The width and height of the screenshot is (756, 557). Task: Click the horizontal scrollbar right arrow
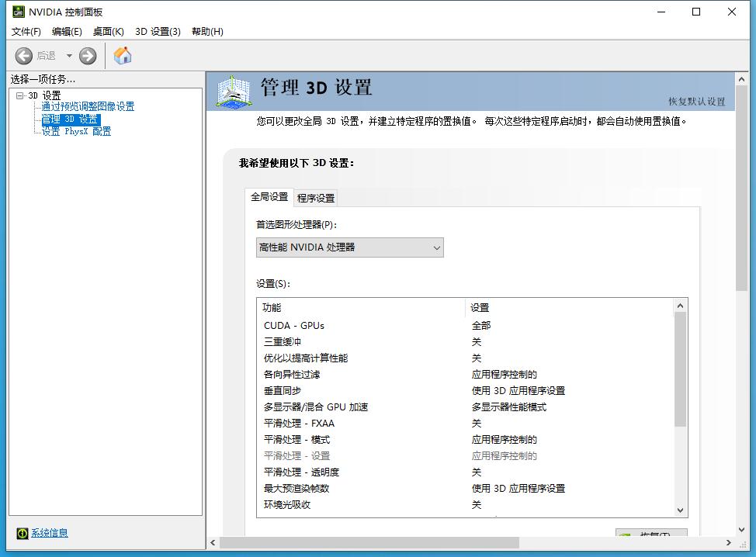[x=729, y=543]
